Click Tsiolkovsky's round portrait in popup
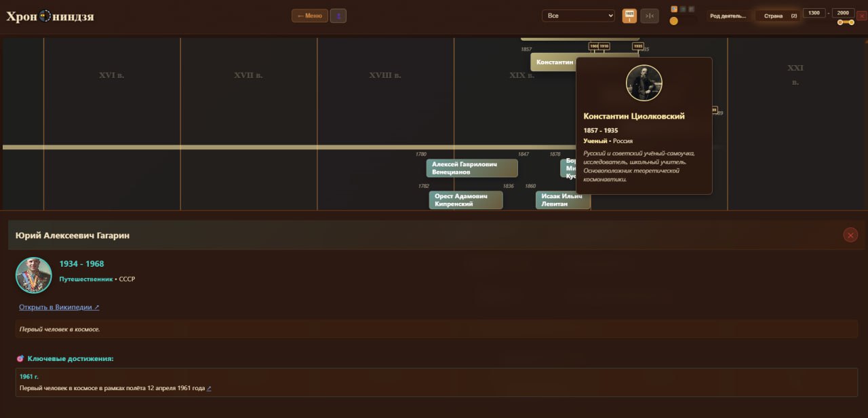Image resolution: width=868 pixels, height=418 pixels. click(x=644, y=83)
